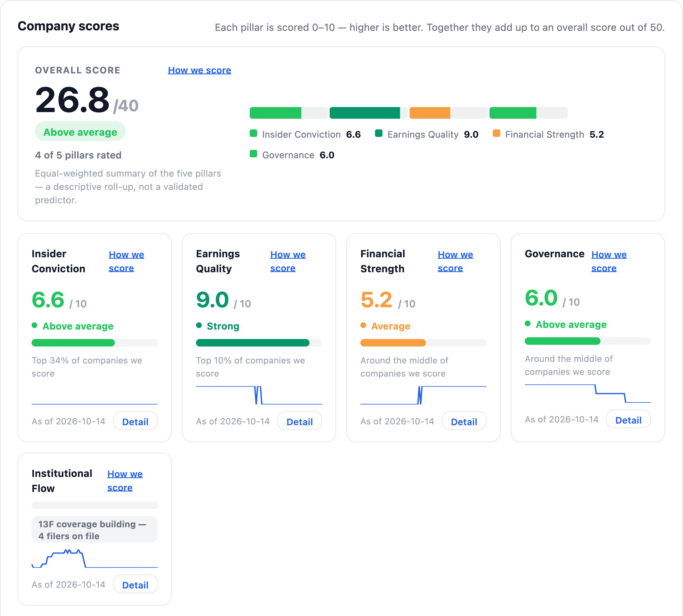This screenshot has width=683, height=616.
Task: Open Detail for Financial Strength card
Action: click(x=464, y=421)
